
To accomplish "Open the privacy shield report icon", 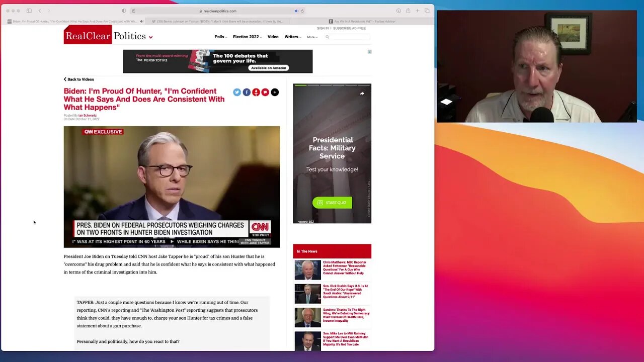I will [124, 11].
